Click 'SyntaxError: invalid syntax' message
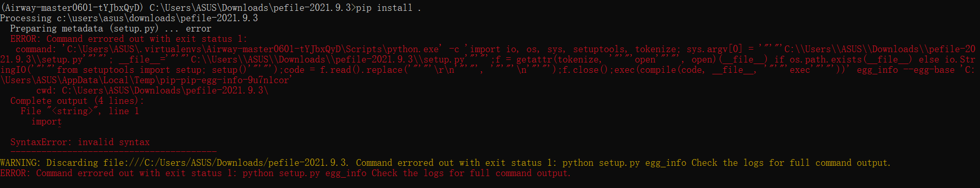The height and width of the screenshot is (188, 980). (x=80, y=142)
